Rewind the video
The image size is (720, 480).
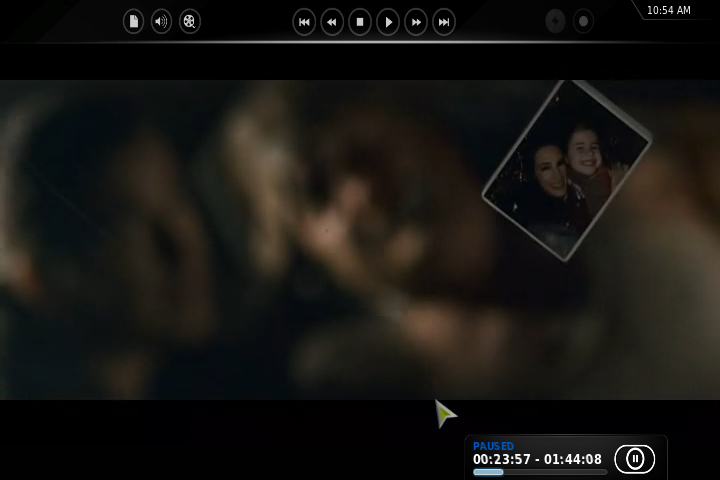point(332,22)
